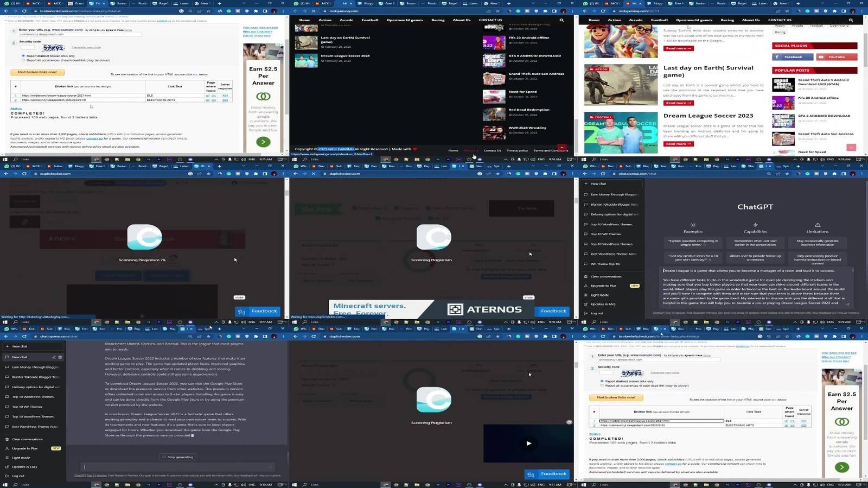This screenshot has width=868, height=488.
Task: Select distinct broken links radio, 9:32 AM brokenlinkcheck
Action: point(602,382)
